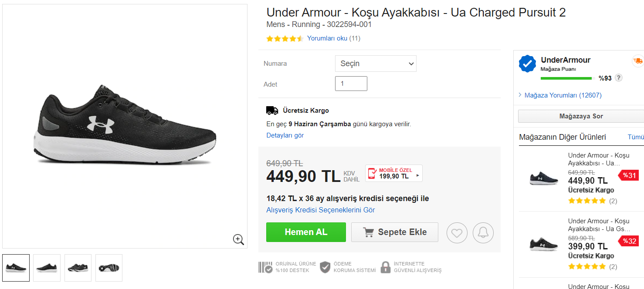Expand the Mobile Özel 199,90 TL arrow
This screenshot has width=644, height=289.
[x=418, y=175]
